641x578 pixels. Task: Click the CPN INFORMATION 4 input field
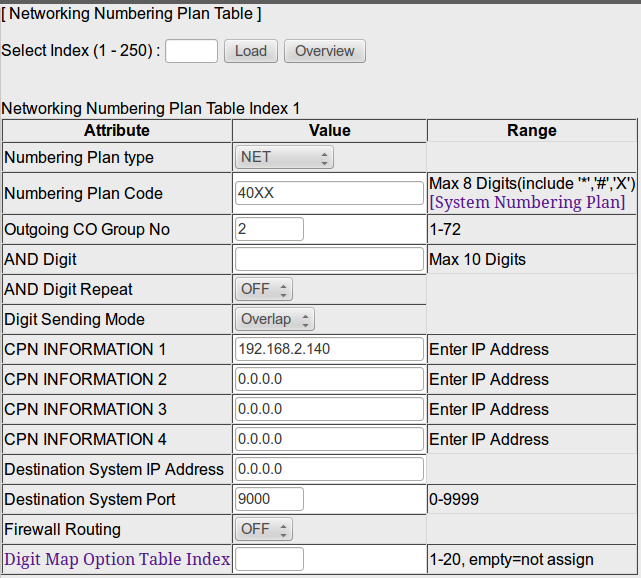pos(329,439)
